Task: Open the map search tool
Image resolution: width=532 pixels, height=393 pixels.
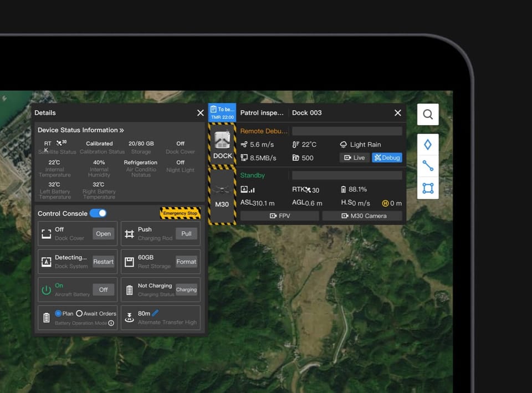Action: [x=427, y=114]
